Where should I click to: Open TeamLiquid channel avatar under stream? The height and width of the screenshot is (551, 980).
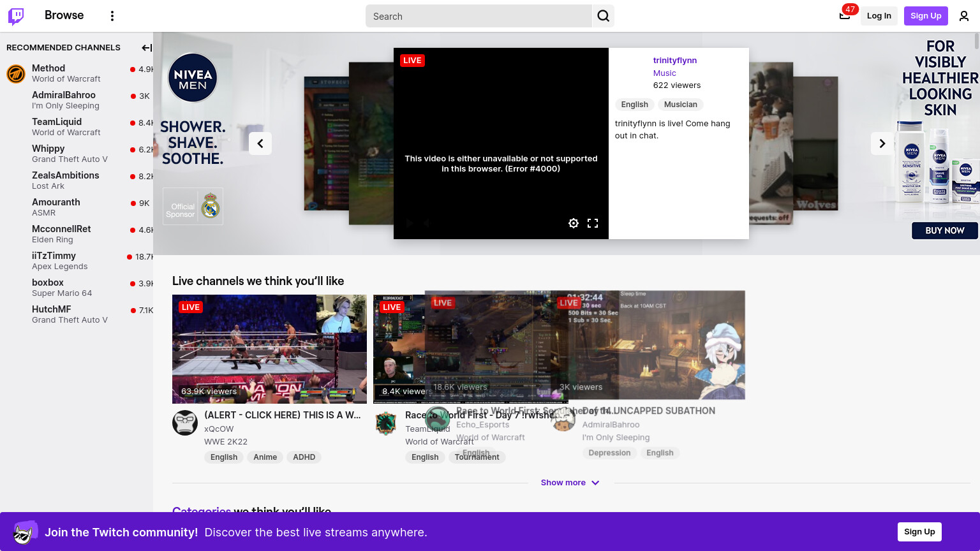(x=386, y=423)
